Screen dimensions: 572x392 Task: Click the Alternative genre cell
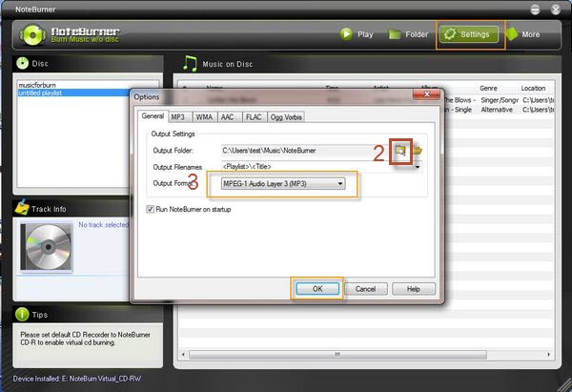tap(497, 110)
